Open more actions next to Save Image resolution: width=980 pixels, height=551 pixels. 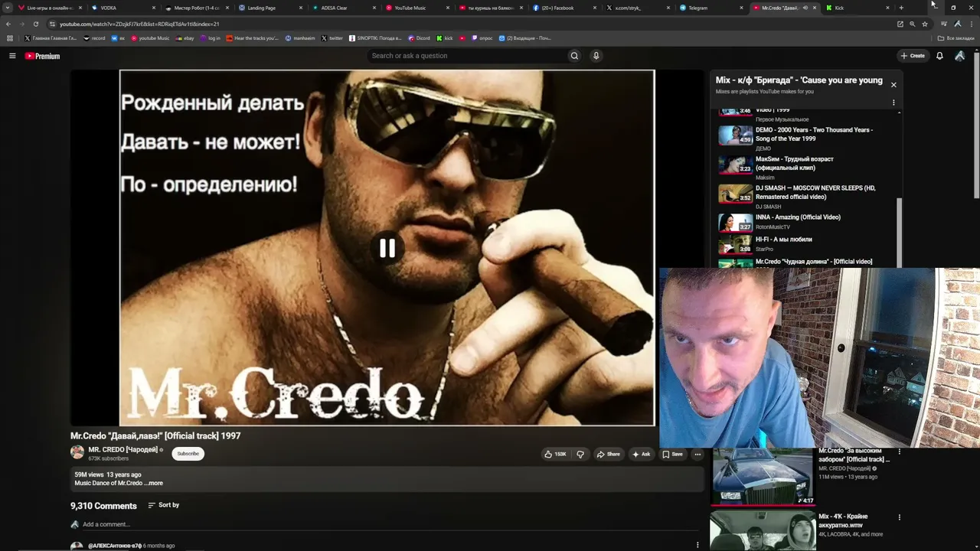697,454
